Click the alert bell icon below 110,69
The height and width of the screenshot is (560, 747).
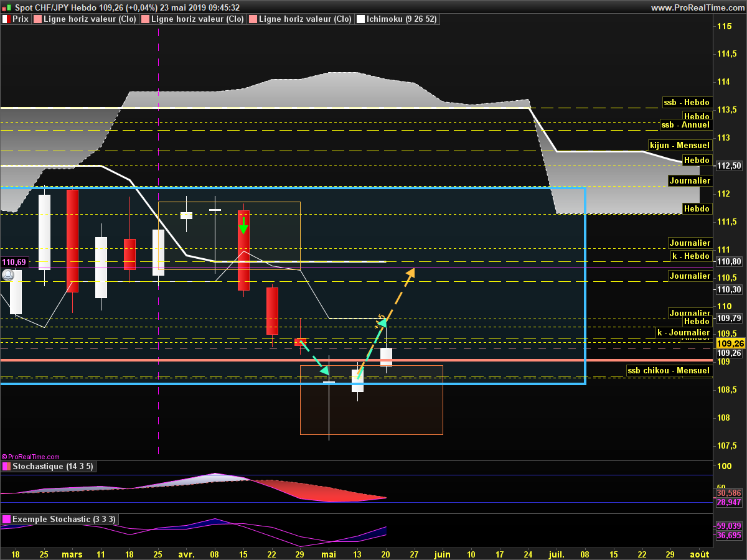click(x=8, y=274)
